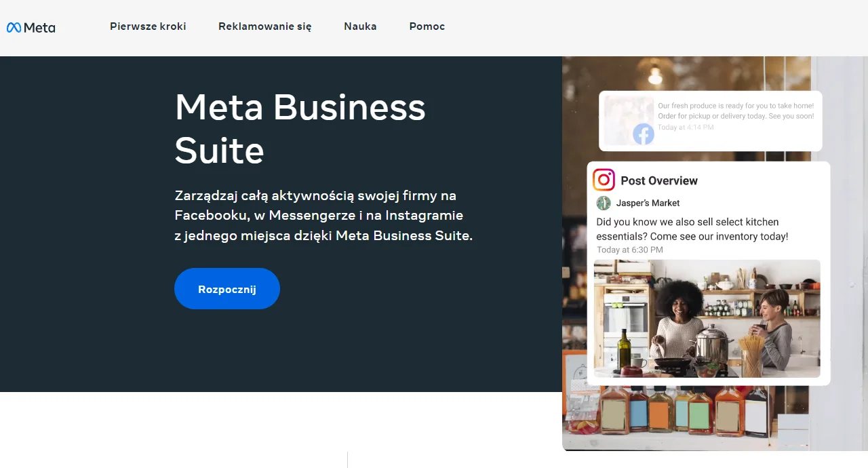Click the kitchen essentials post caption

[692, 229]
